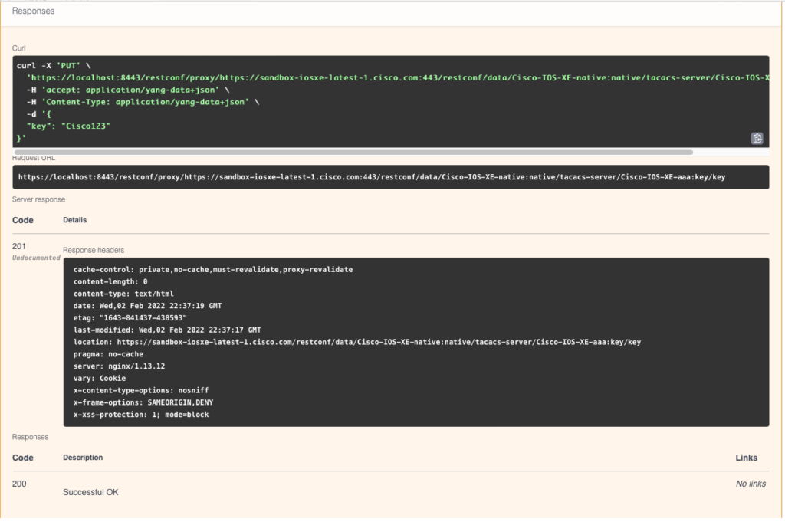Click the Successful OK description
Screen dimensions: 785x532
(90, 492)
